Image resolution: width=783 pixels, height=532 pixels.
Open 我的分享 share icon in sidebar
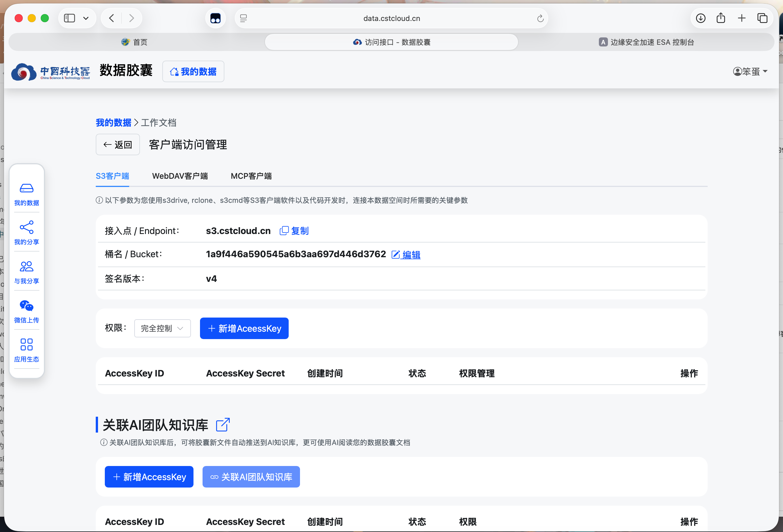click(27, 227)
